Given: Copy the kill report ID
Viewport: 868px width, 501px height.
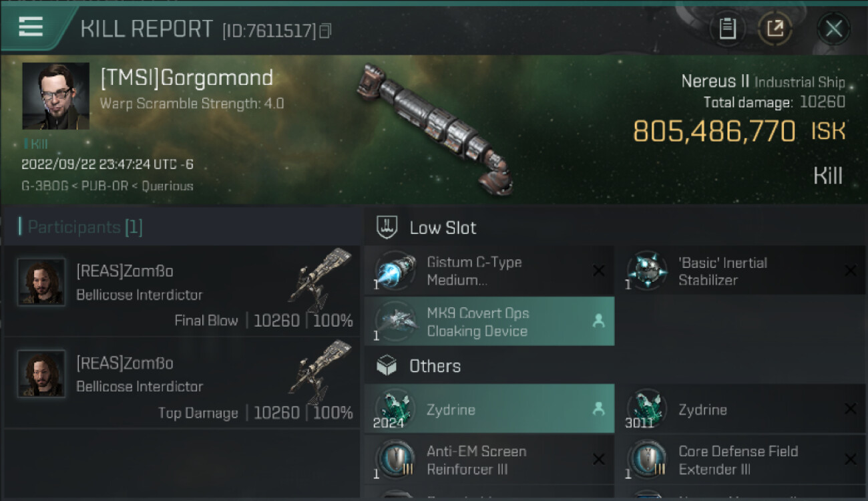Looking at the screenshot, I should coord(325,30).
